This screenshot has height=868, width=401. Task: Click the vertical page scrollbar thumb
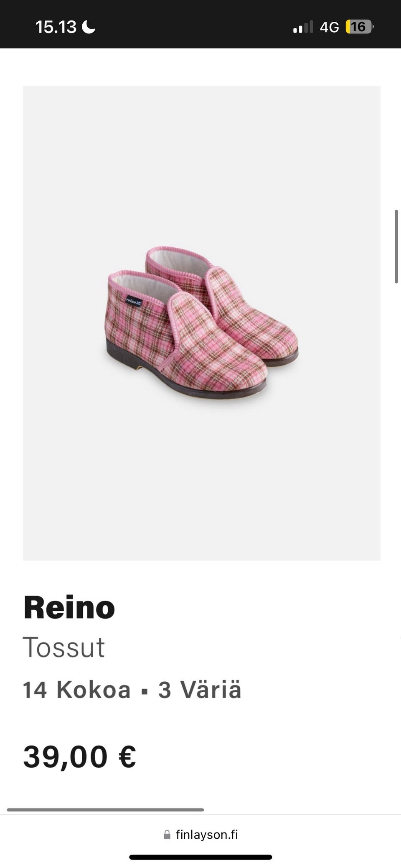(396, 247)
